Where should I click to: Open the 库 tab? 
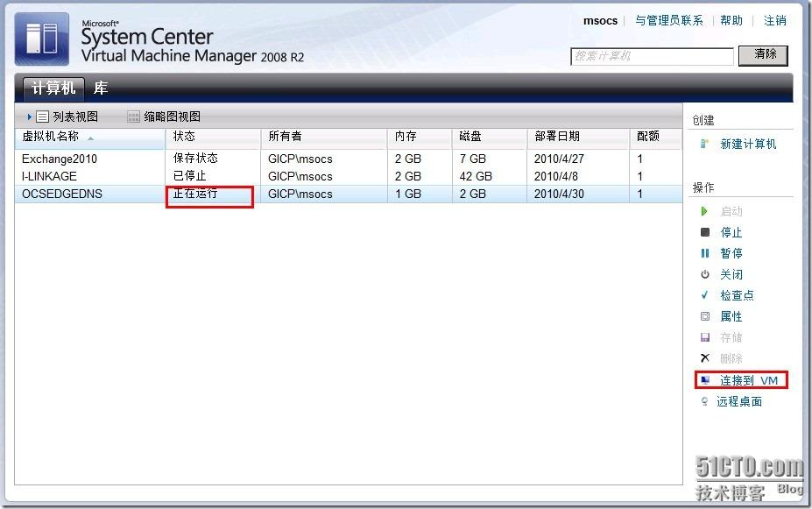pyautogui.click(x=101, y=88)
